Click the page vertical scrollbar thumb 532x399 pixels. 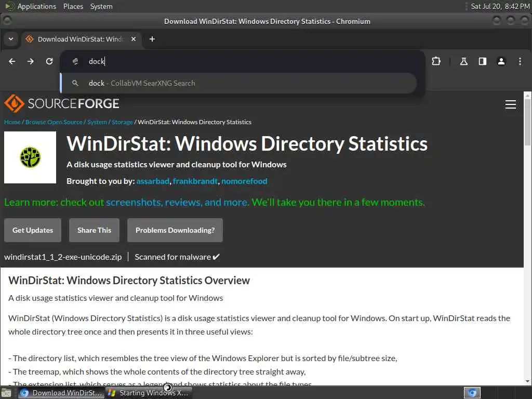pyautogui.click(x=528, y=123)
